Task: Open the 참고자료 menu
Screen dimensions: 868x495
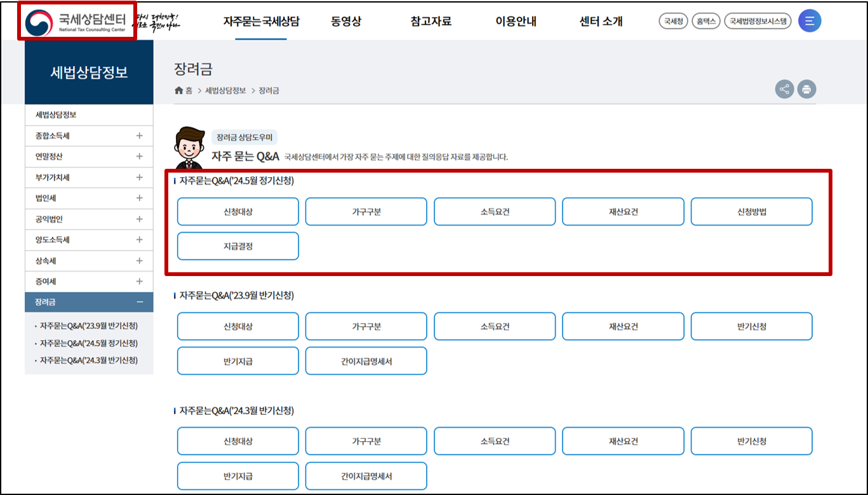Action: click(x=431, y=20)
